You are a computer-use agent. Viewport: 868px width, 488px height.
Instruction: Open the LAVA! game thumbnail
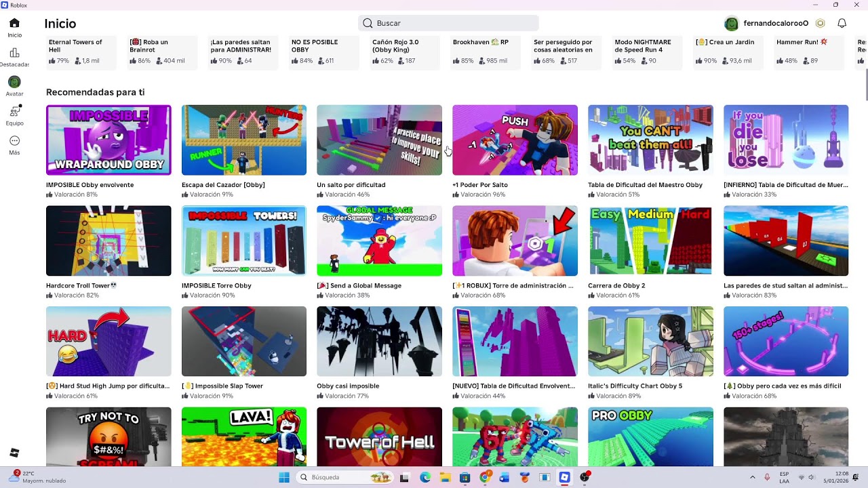[244, 436]
